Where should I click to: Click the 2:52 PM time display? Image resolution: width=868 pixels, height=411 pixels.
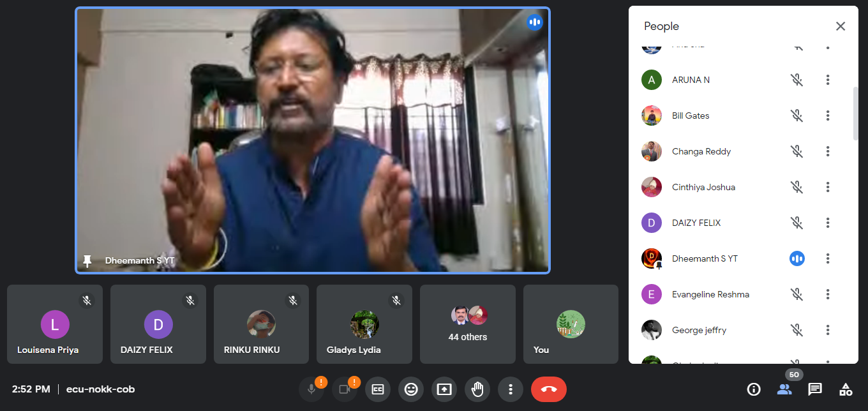click(x=31, y=389)
